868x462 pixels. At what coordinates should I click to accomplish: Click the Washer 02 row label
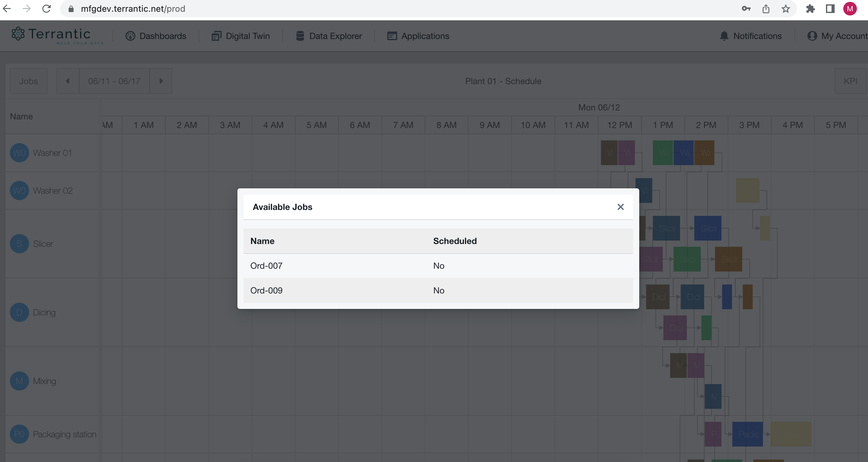click(53, 191)
